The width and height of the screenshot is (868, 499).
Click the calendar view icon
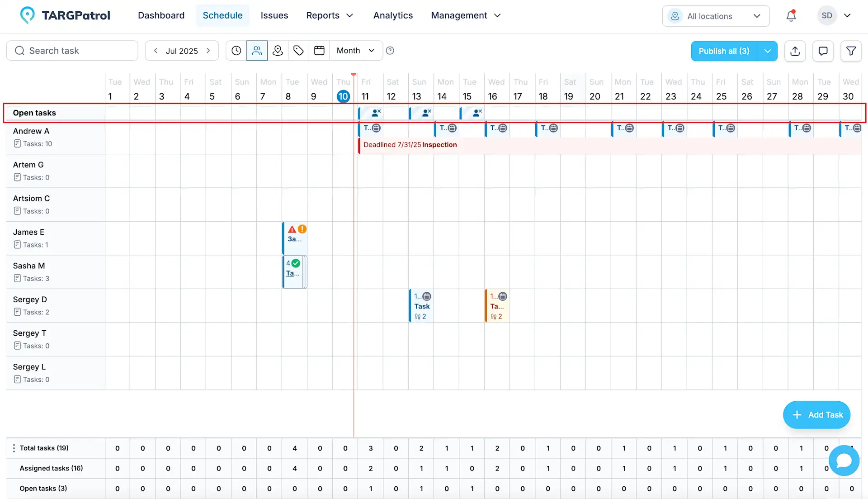click(x=319, y=51)
